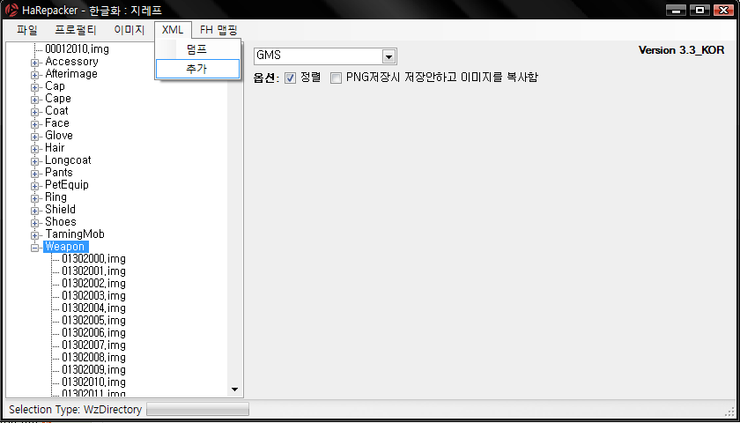Open the 이미지 menu

click(129, 30)
